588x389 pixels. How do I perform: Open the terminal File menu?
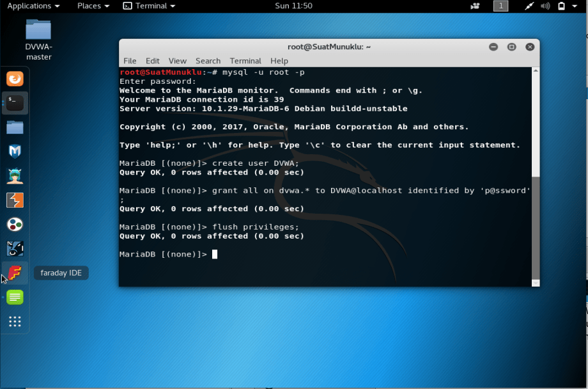130,61
